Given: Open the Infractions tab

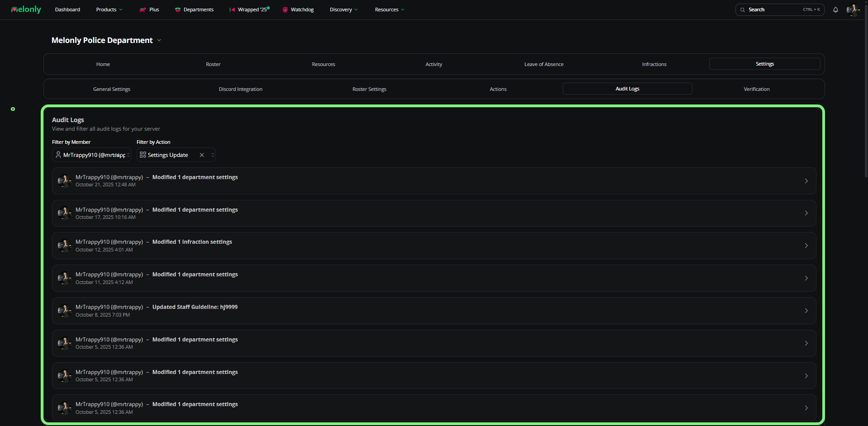Looking at the screenshot, I should 654,64.
